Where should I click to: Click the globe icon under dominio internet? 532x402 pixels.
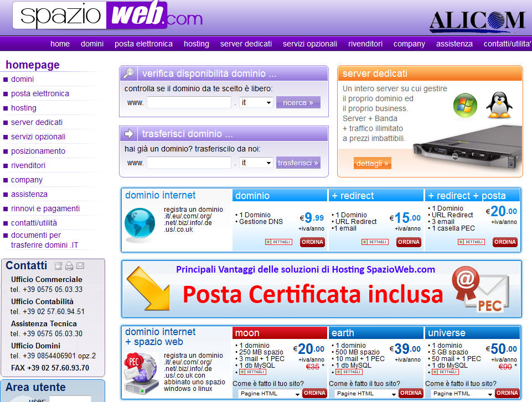point(140,224)
